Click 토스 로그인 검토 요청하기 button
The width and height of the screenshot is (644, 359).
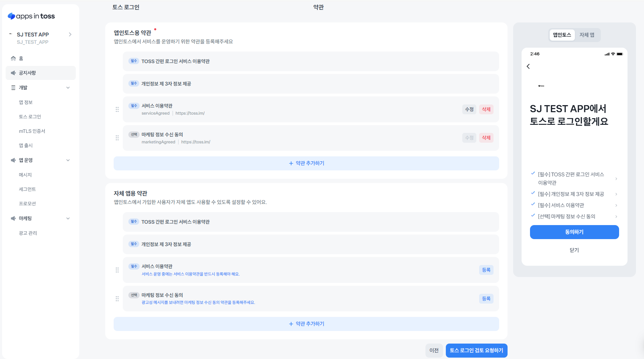476,351
